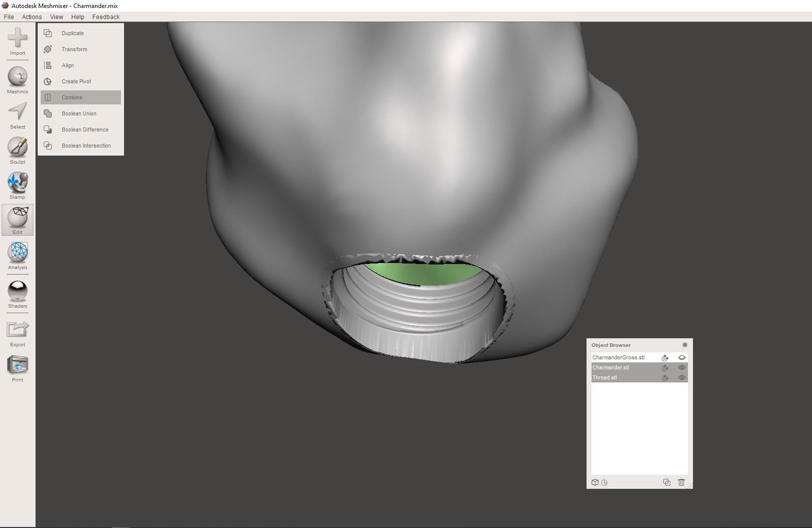Select the Align edit option
Screen dimensions: 812x528
(x=81, y=65)
